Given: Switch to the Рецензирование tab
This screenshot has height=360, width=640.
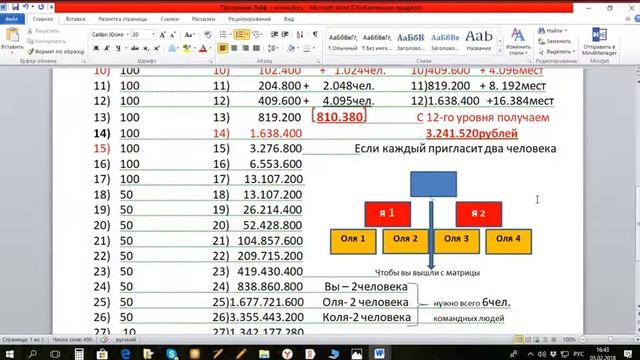Looking at the screenshot, I should [249, 19].
